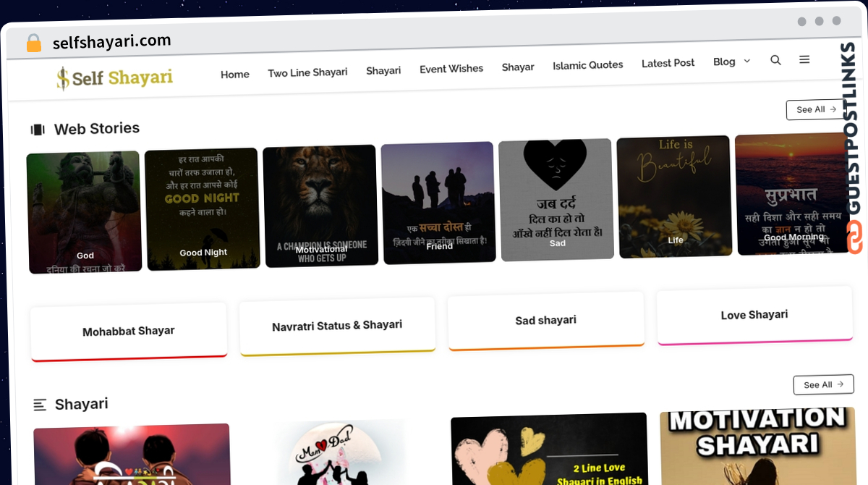Image resolution: width=868 pixels, height=485 pixels.
Task: Click See All beside Web Stories
Action: coord(816,109)
